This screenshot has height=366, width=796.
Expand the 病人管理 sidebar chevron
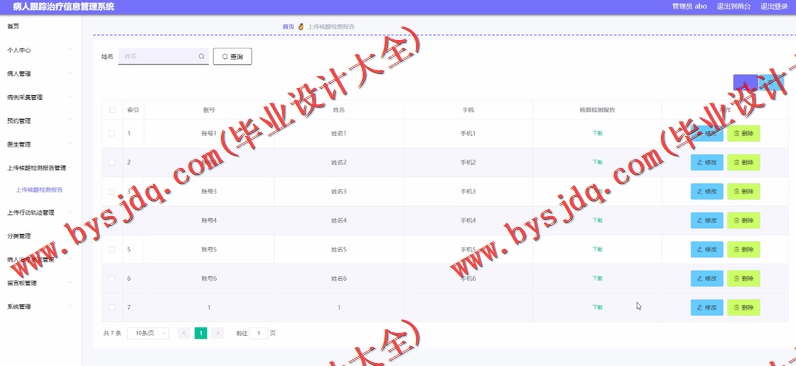tap(71, 73)
